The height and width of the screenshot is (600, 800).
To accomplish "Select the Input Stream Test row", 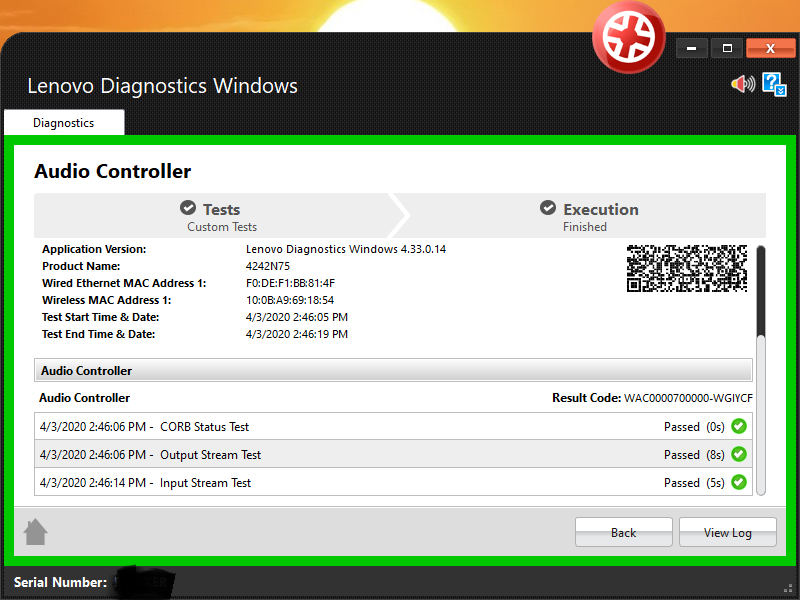I will tap(393, 482).
